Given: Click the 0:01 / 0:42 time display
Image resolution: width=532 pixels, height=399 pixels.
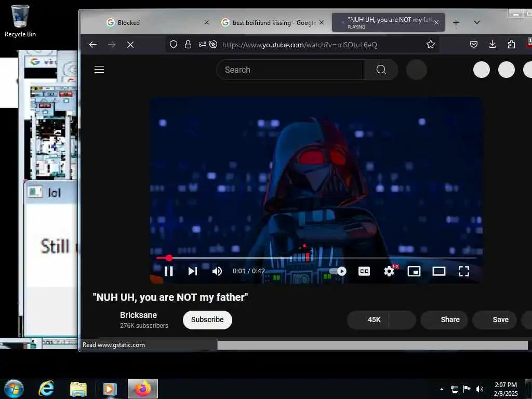Looking at the screenshot, I should [249, 271].
